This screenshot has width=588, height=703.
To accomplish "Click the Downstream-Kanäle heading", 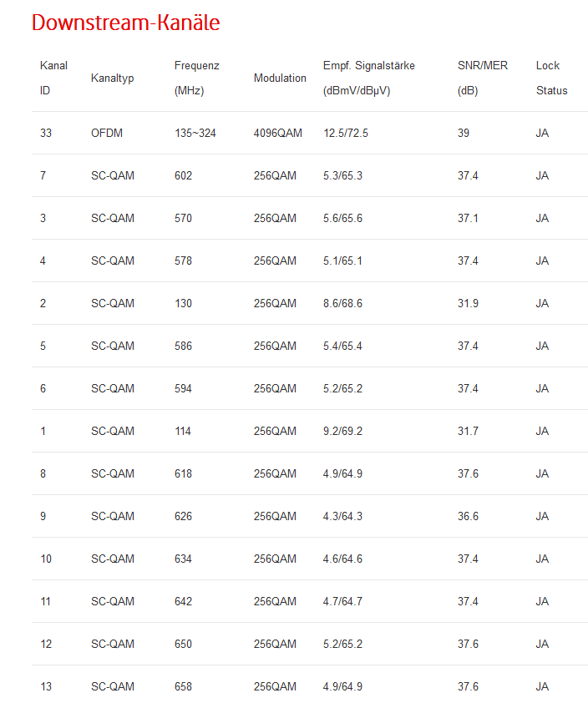I will (x=125, y=23).
